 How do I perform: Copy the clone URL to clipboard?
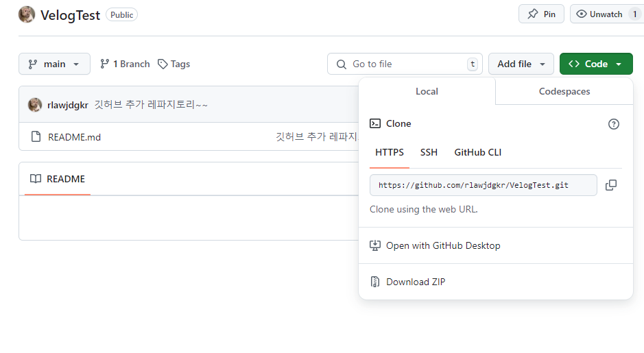pyautogui.click(x=611, y=185)
